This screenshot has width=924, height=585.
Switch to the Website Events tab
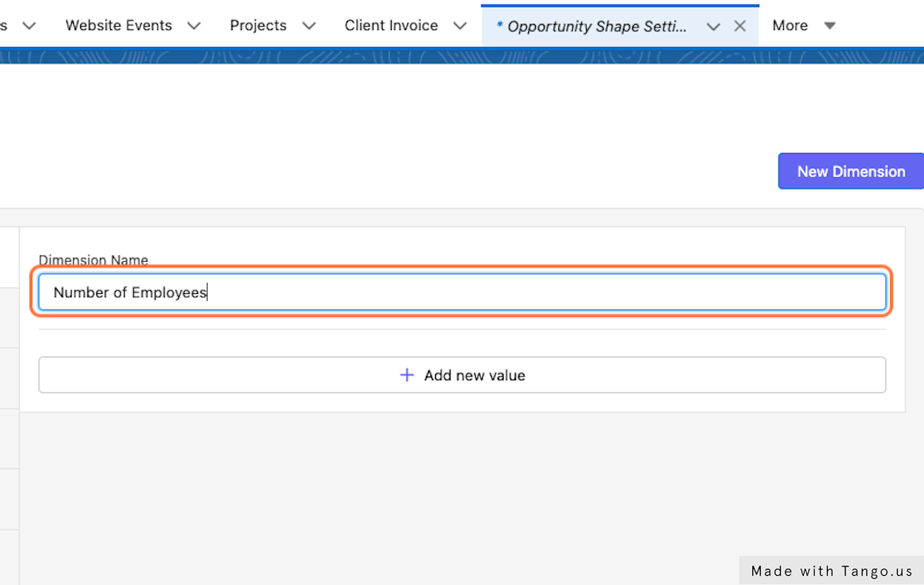(x=119, y=25)
